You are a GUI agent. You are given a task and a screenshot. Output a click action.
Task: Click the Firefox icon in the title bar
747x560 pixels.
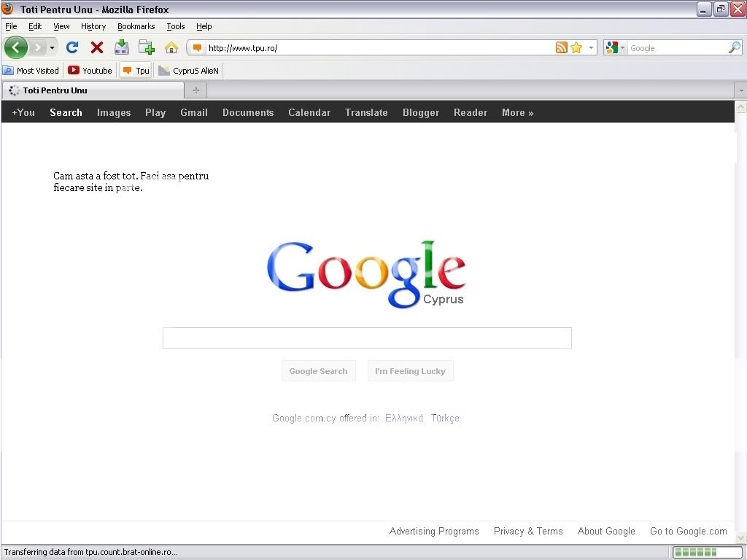pos(7,9)
